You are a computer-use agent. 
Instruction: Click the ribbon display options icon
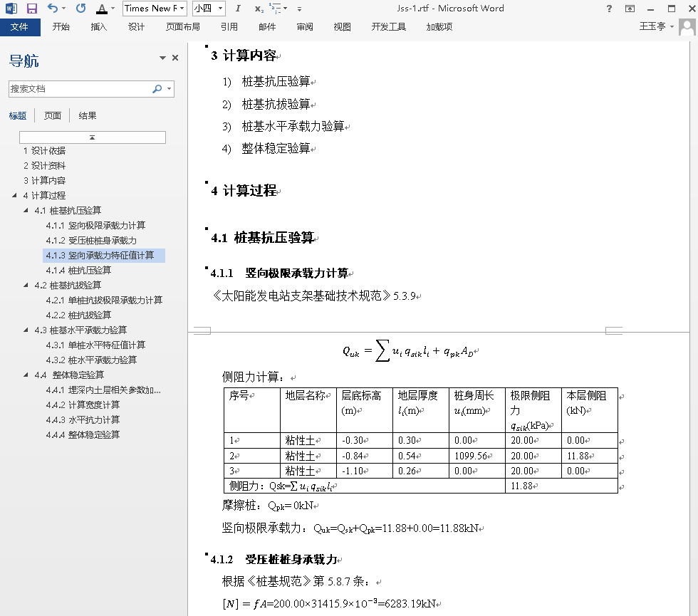point(630,9)
